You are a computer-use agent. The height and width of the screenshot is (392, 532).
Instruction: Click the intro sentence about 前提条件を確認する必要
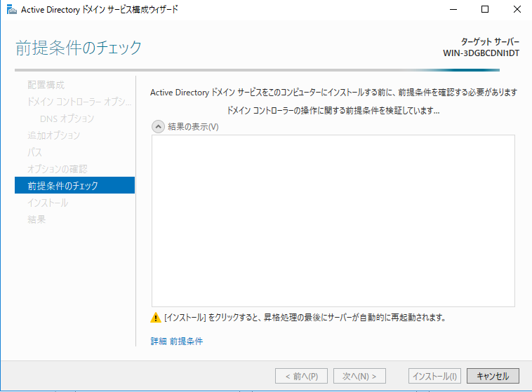pyautogui.click(x=334, y=93)
